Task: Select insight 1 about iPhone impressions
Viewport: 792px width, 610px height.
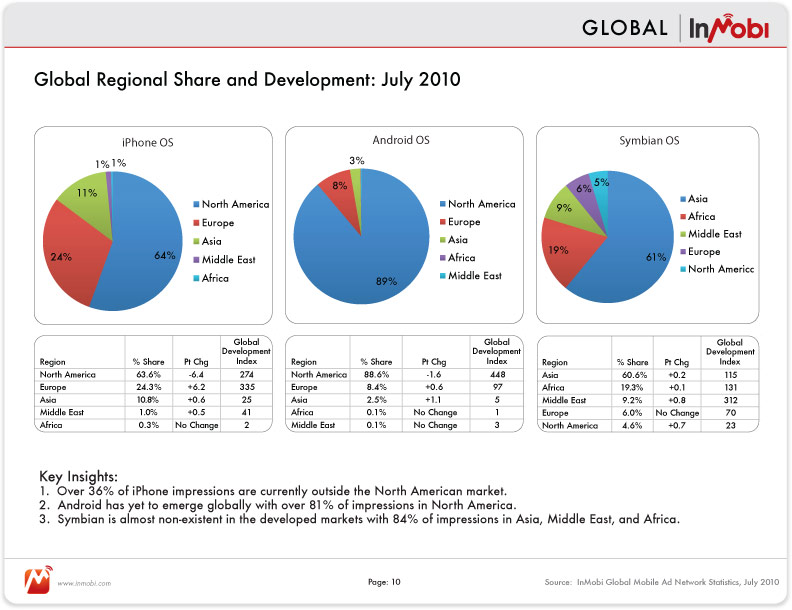Action: 273,491
